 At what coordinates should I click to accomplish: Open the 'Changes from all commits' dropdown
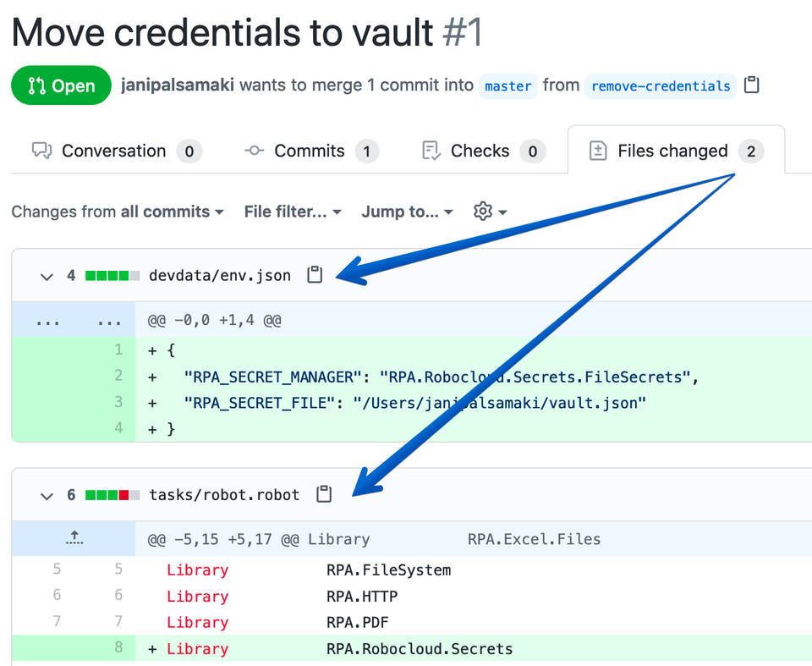pos(118,212)
